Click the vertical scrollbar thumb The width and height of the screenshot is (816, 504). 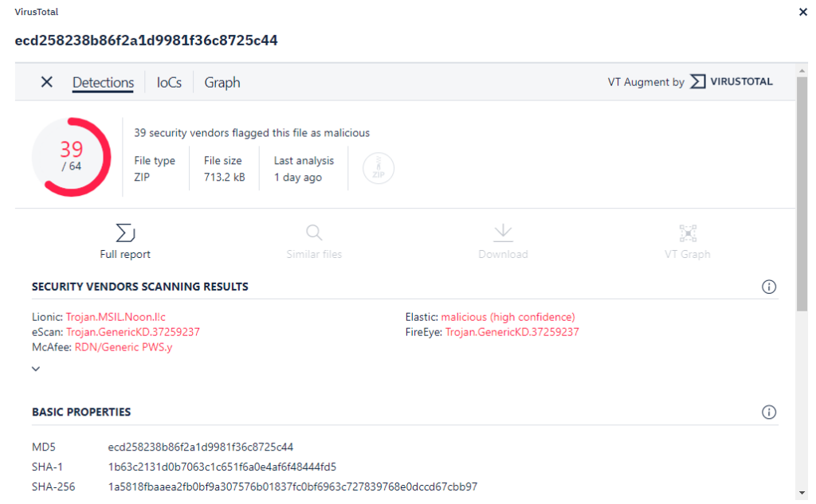802,193
